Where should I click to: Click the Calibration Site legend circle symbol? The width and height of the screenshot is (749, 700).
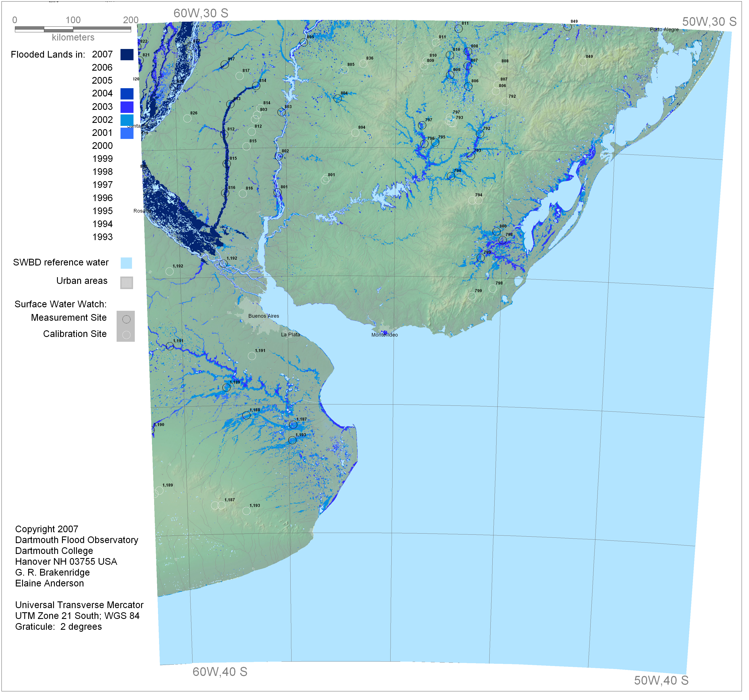127,335
